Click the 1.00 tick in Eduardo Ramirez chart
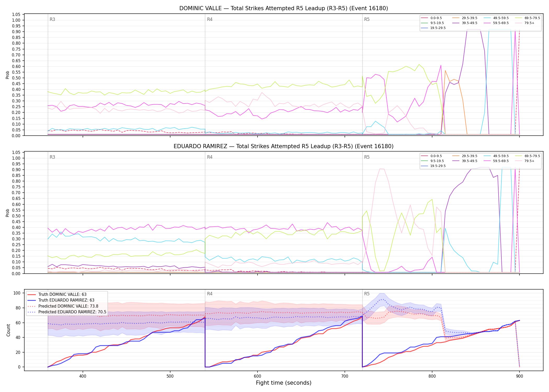The width and height of the screenshot is (549, 392). [16, 158]
